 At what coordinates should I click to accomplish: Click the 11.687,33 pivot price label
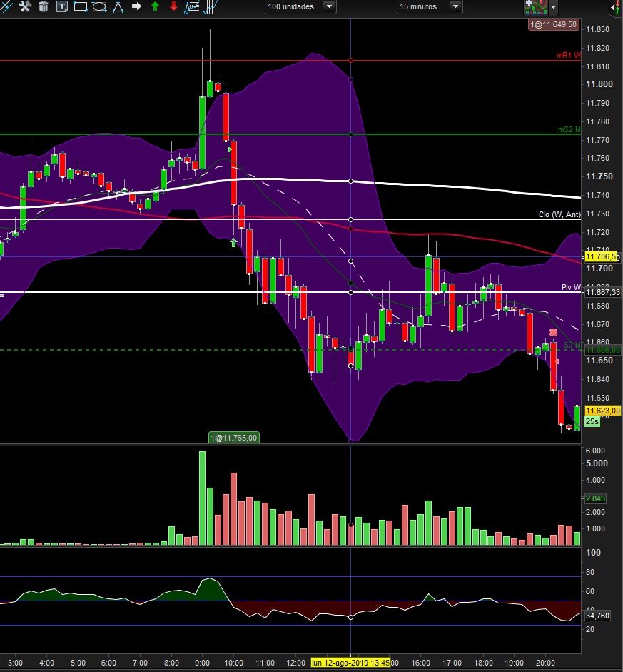(x=603, y=292)
